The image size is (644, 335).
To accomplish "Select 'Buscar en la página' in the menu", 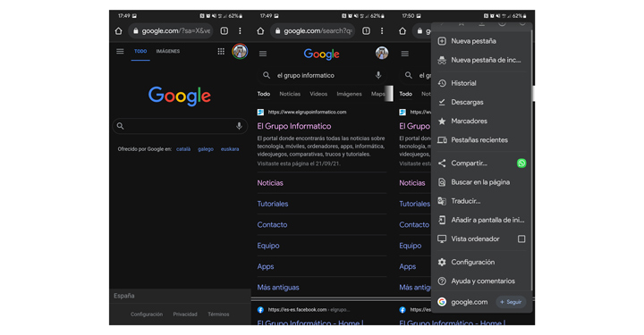I will click(x=481, y=182).
